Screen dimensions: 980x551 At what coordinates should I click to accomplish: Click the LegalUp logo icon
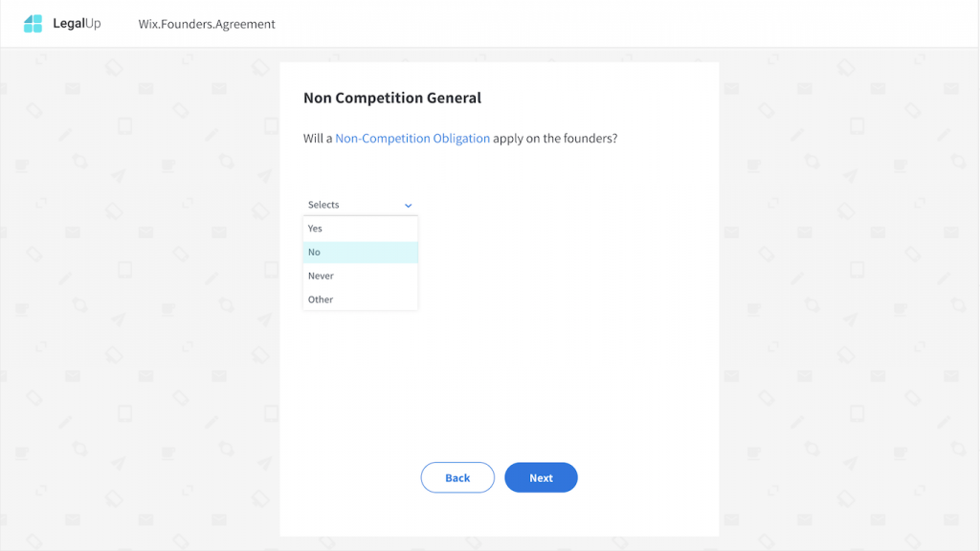point(33,24)
